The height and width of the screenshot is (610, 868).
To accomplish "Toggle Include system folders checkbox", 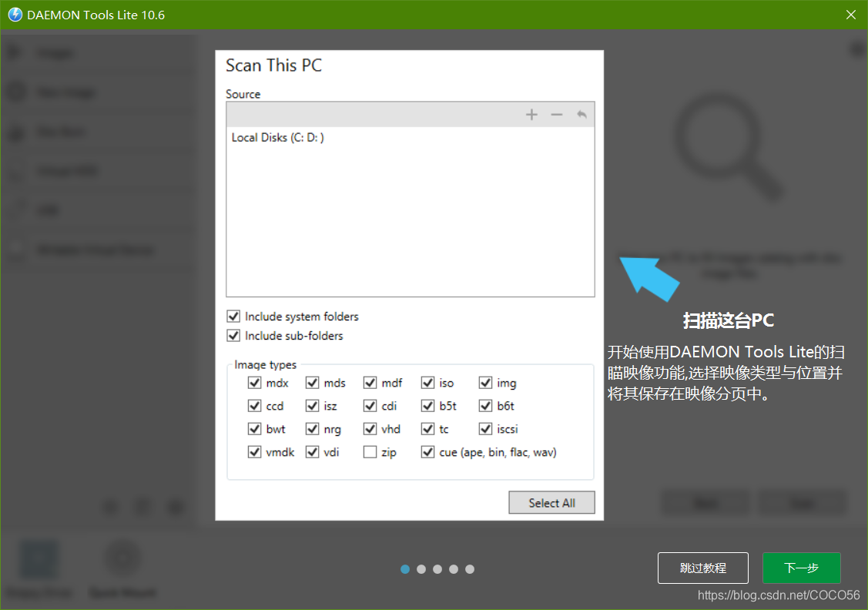I will pos(233,316).
